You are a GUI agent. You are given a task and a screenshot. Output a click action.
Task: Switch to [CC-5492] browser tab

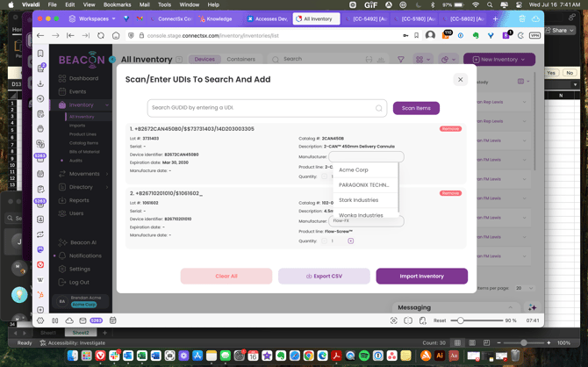coord(366,18)
